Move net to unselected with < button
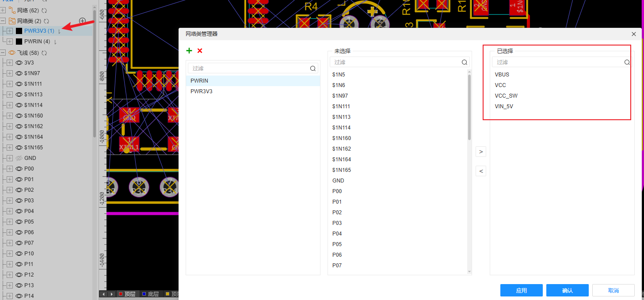644x300 pixels. coord(481,171)
